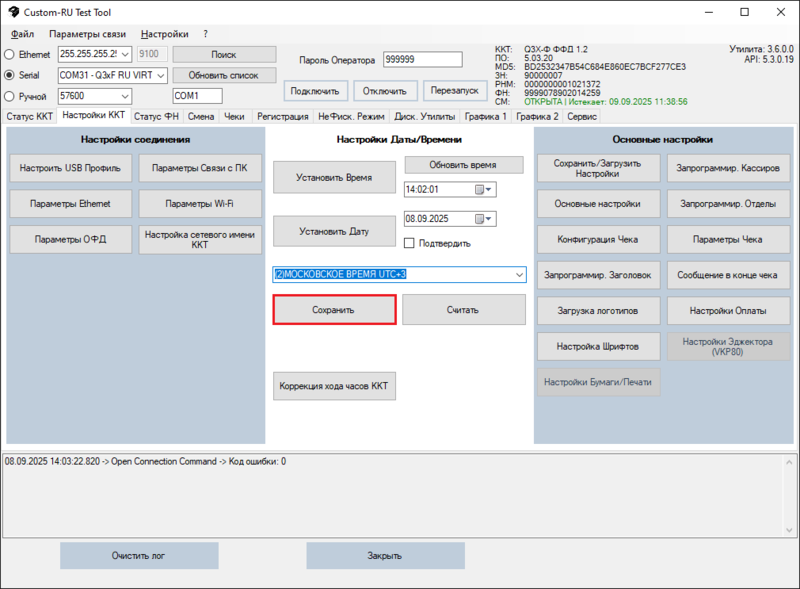Click Коррекция хода часов ККТ

coord(334,385)
